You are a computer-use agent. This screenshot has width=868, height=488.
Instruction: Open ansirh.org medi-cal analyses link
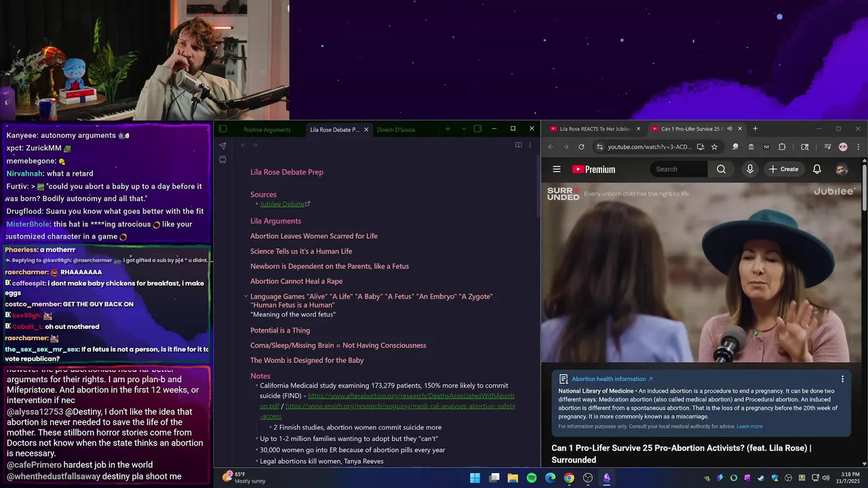click(x=387, y=411)
